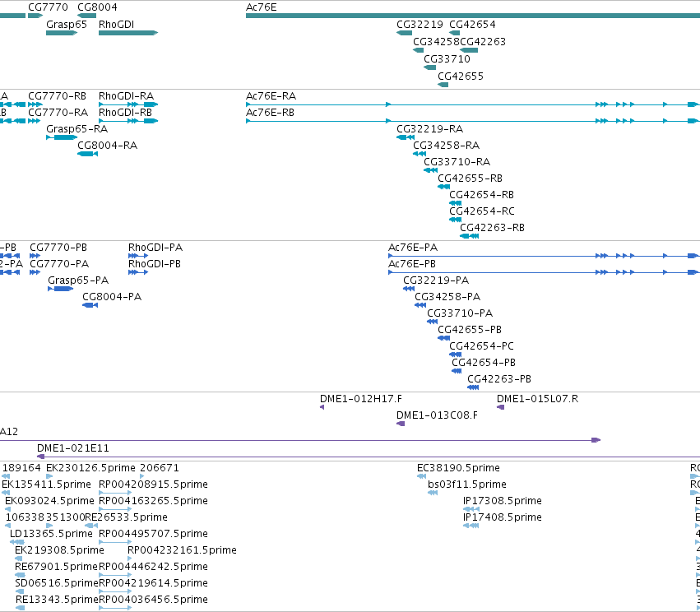The height and width of the screenshot is (612, 700).
Task: Select clone end DME1-013C08.F
Action: click(437, 415)
